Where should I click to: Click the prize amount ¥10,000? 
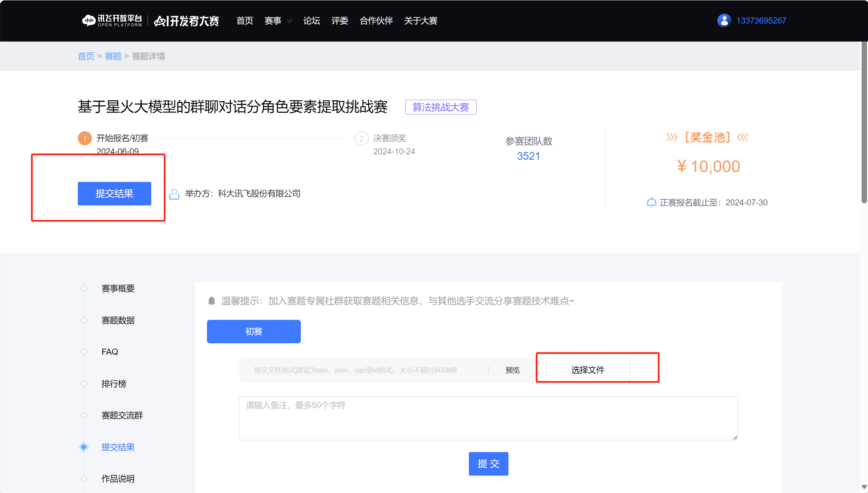708,166
